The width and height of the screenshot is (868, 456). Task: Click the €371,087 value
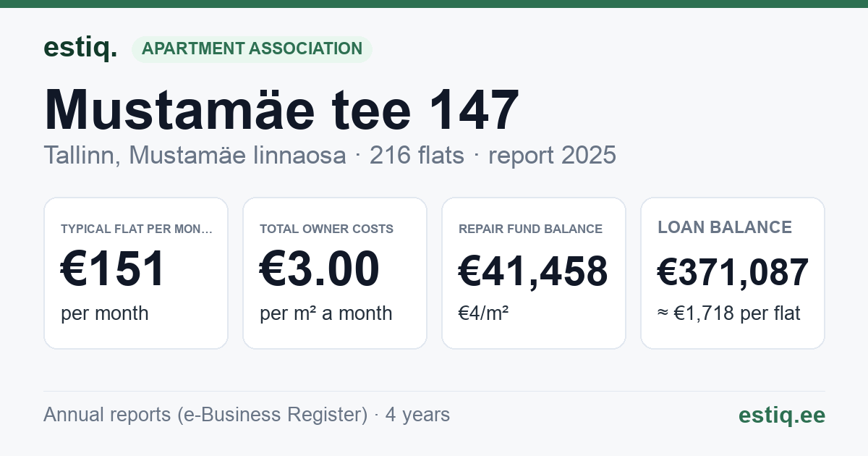click(x=733, y=273)
